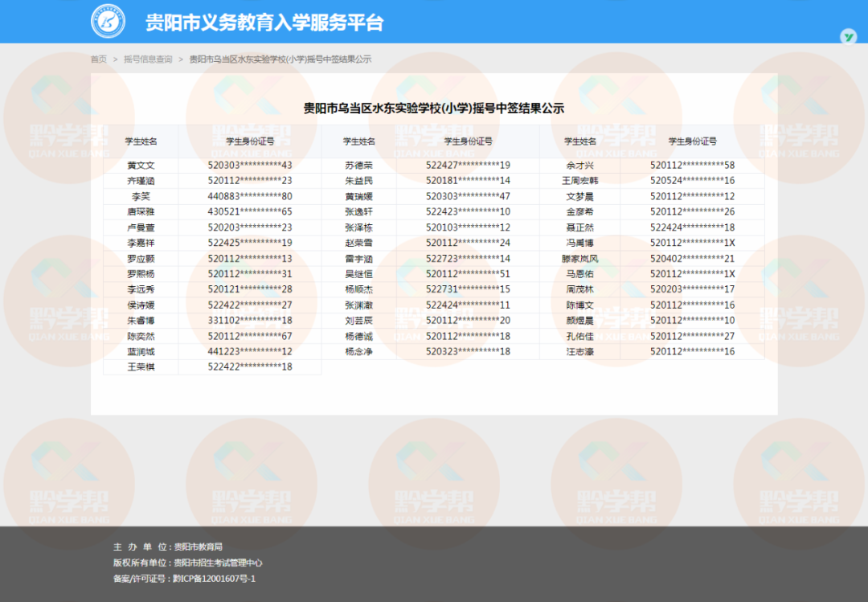Select ID number 520402**********21
This screenshot has width=868, height=602.
pyautogui.click(x=692, y=259)
